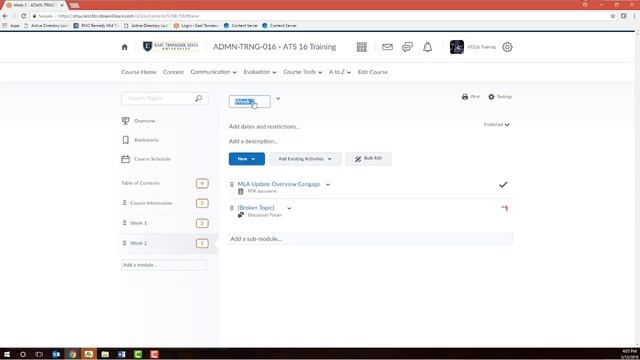Click the highlighted module title edit box
This screenshot has height=360, width=640.
[249, 102]
